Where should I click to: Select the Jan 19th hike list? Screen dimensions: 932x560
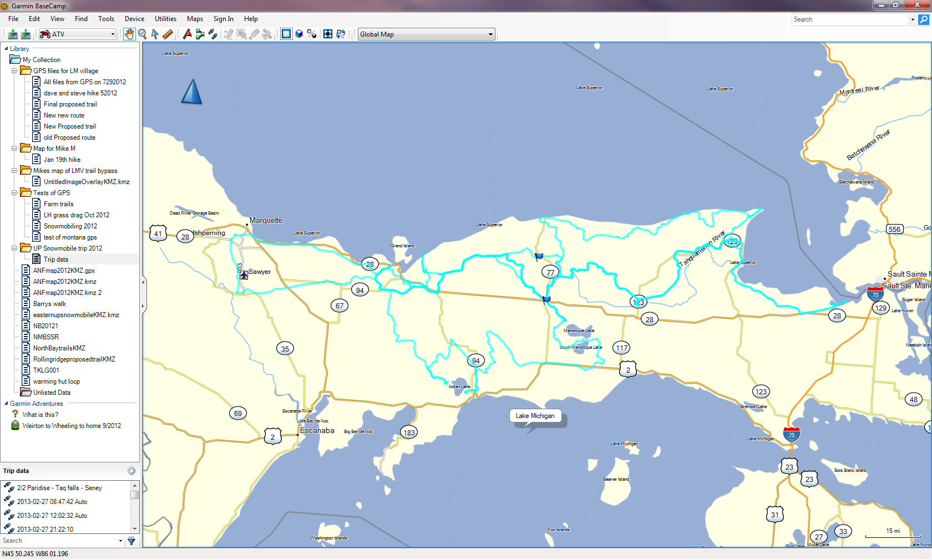57,160
